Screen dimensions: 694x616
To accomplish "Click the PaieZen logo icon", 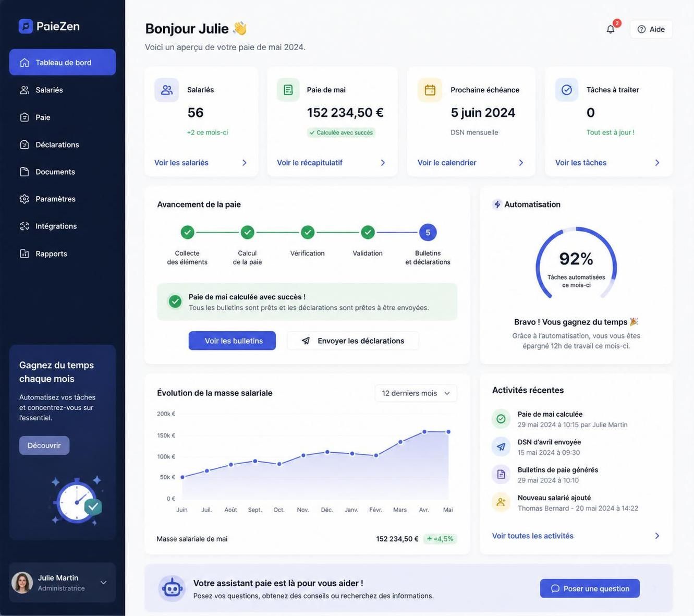I will click(x=26, y=26).
